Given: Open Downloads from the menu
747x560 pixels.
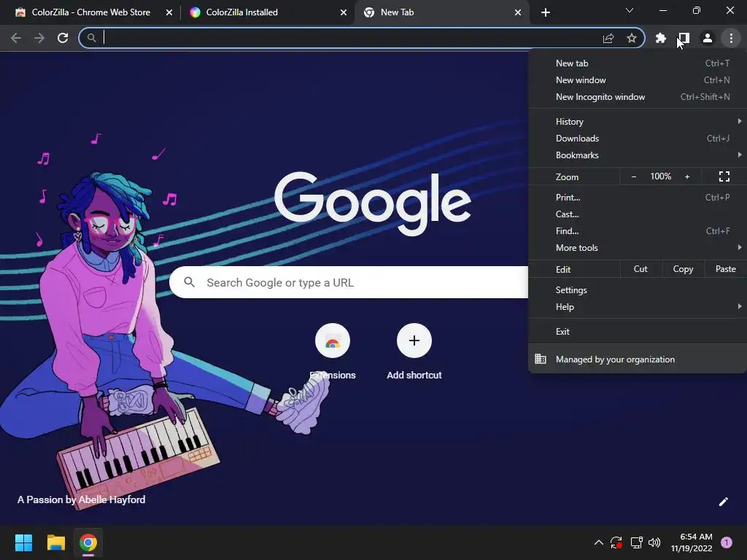Looking at the screenshot, I should pos(638,138).
